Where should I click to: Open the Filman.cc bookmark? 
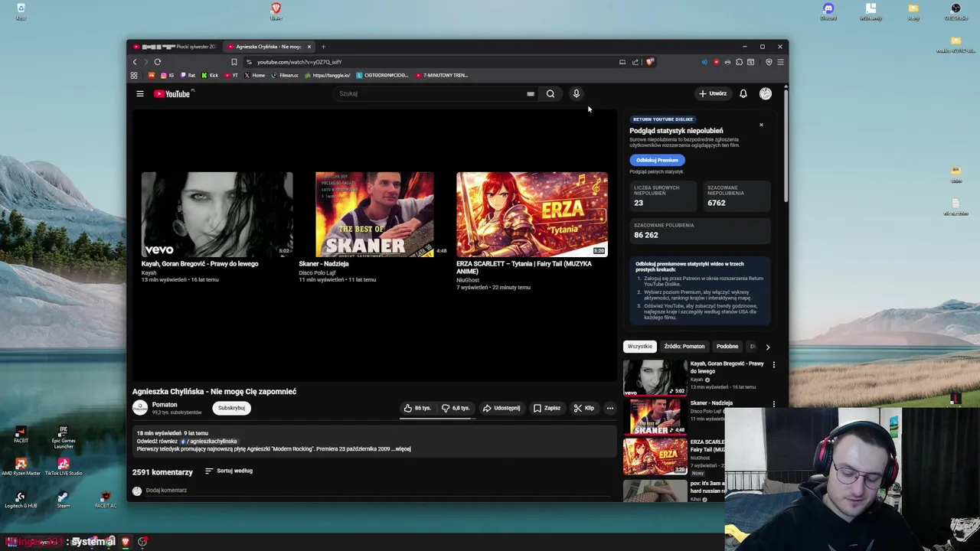[x=285, y=75]
